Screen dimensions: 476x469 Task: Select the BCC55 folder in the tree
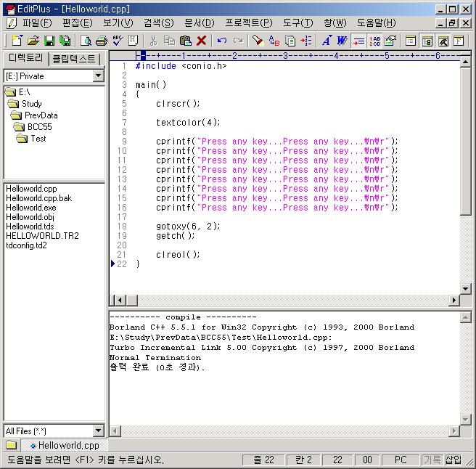coord(33,127)
